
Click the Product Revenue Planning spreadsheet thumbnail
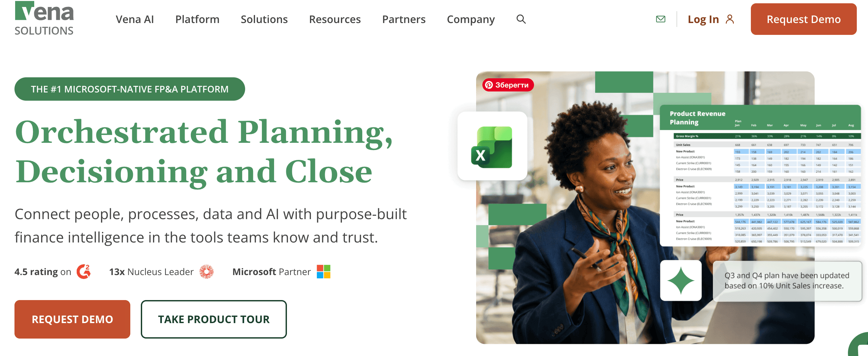[x=760, y=175]
